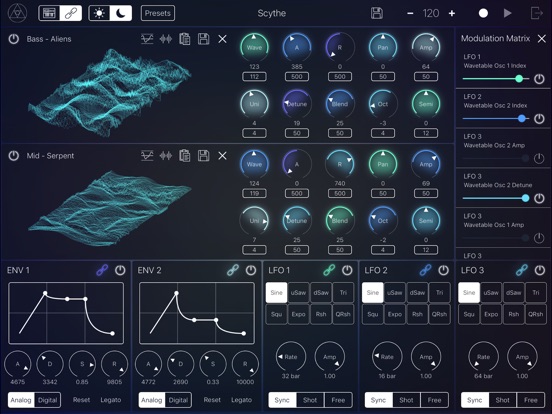Click the save preset floppy icon
This screenshot has height=414, width=552.
tap(377, 13)
